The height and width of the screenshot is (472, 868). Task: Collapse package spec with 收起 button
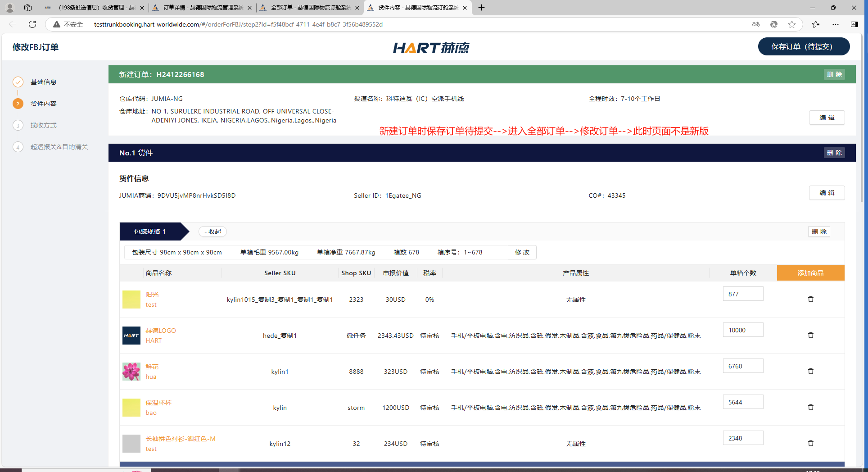pyautogui.click(x=212, y=231)
